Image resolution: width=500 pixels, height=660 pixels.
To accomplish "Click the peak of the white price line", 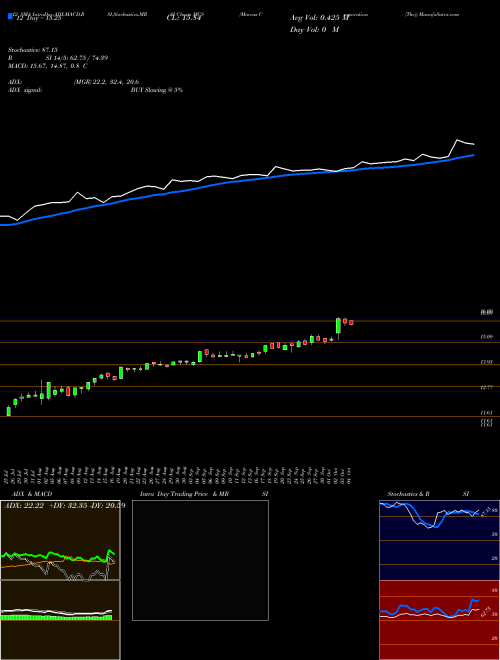I will coord(457,140).
